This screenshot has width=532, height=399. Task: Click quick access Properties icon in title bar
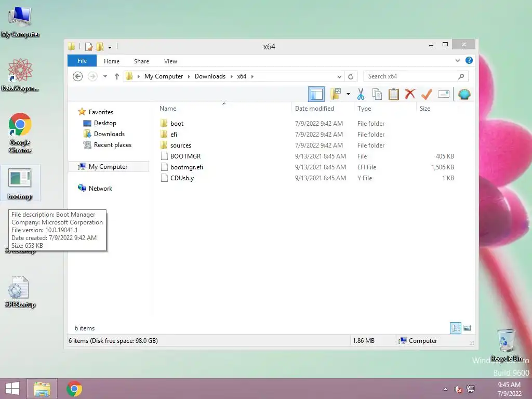tap(89, 46)
